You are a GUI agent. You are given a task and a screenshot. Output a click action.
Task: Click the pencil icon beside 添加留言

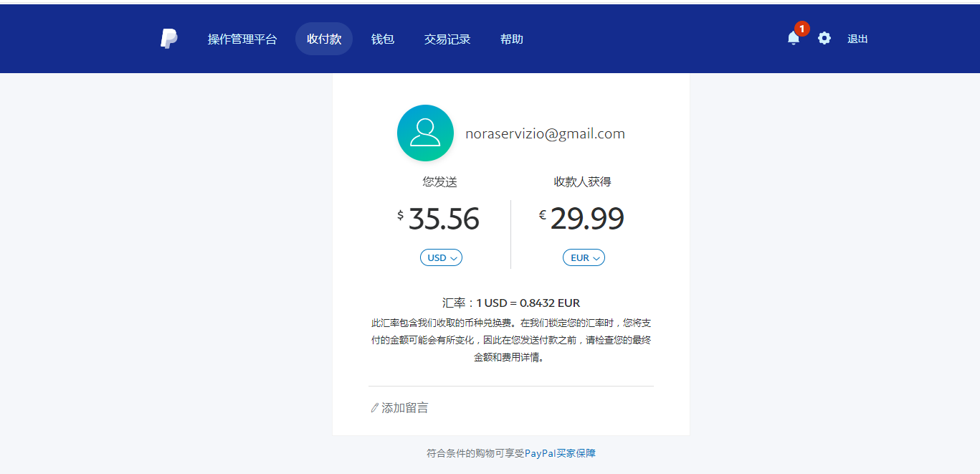(x=374, y=408)
